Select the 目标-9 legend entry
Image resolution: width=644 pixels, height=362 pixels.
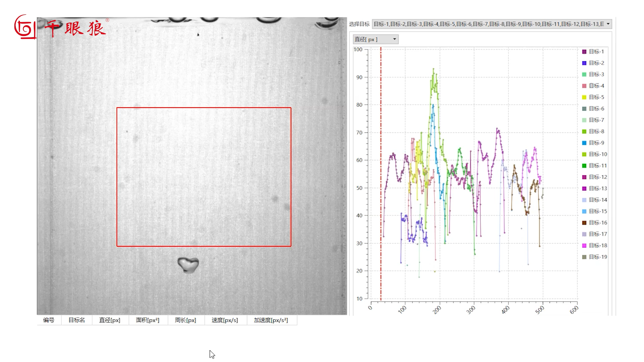point(596,143)
